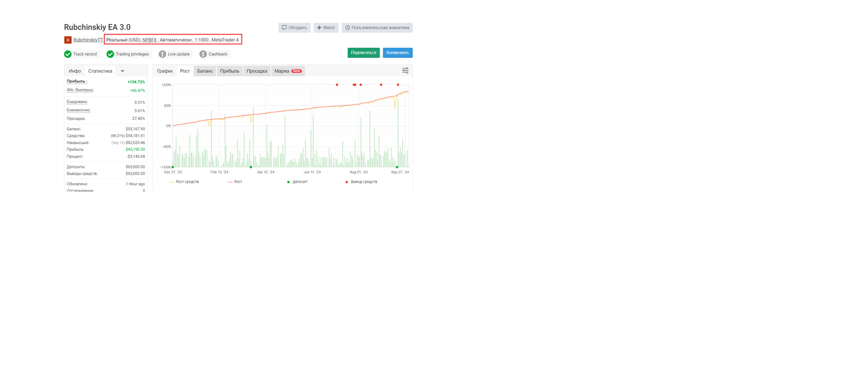
Task: Click the Cashback warning badge
Action: 213,54
